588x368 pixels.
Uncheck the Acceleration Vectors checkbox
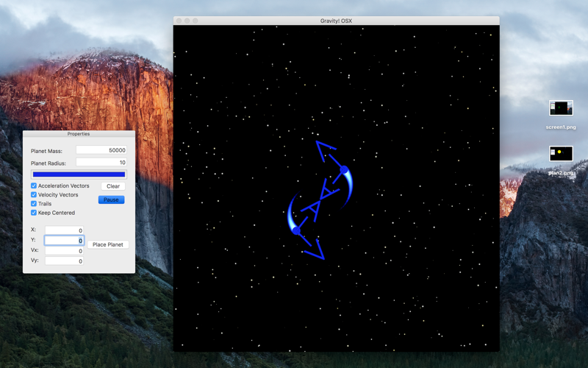coord(34,186)
